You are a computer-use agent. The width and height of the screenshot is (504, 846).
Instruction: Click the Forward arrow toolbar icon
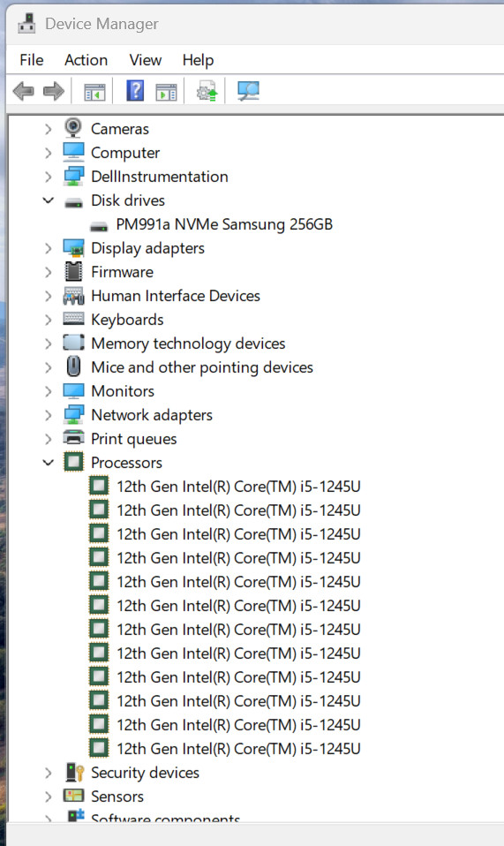[53, 91]
